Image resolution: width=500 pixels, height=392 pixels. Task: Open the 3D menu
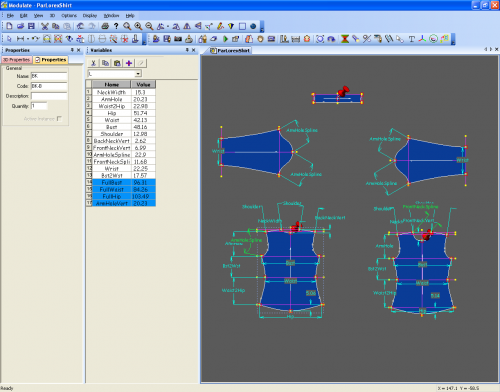(x=52, y=16)
